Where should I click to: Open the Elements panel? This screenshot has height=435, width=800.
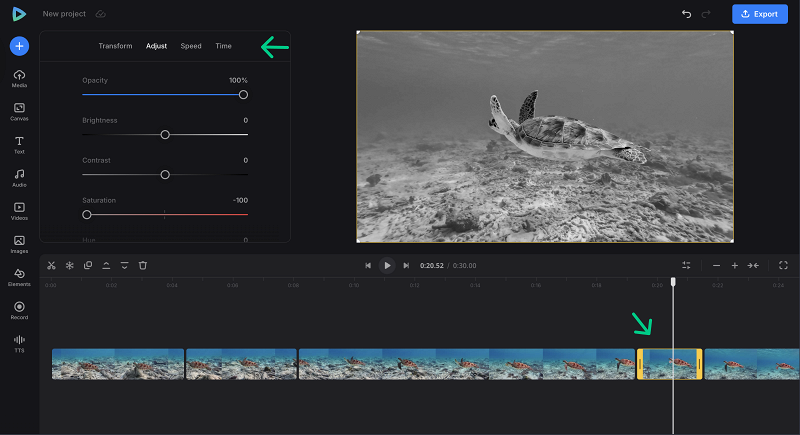point(19,277)
